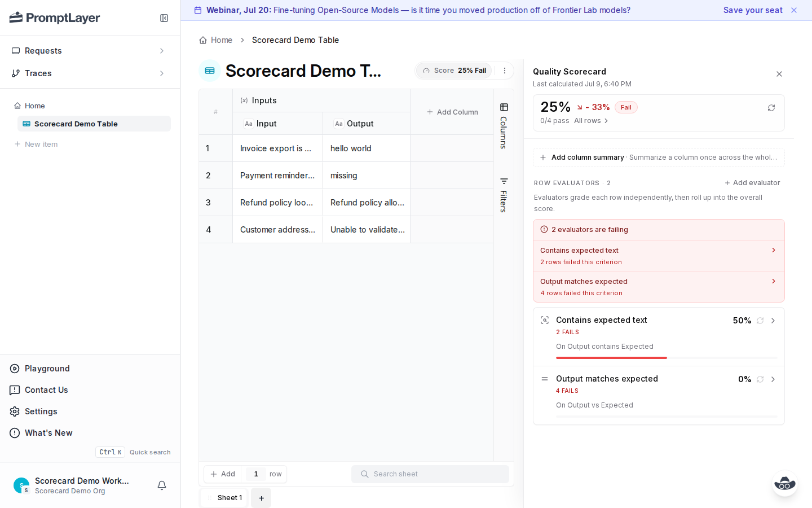Add a new sheet with plus

click(x=261, y=498)
